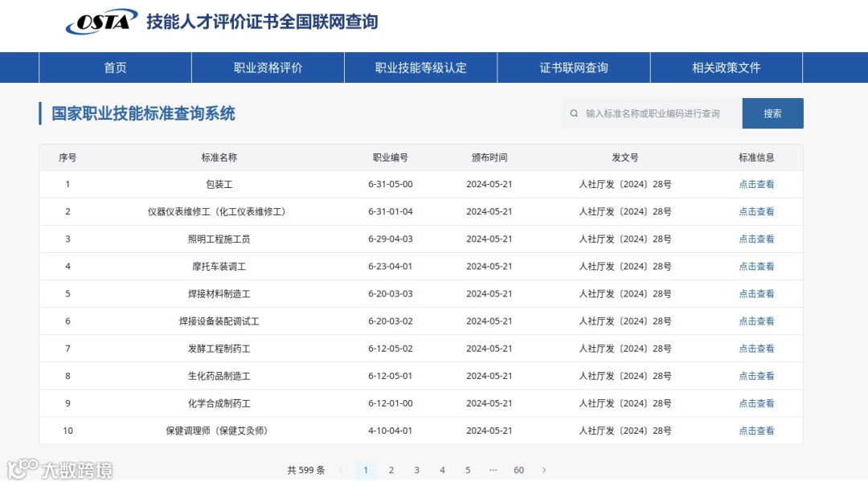This screenshot has width=868, height=486.
Task: Click the 搜索 button
Action: 773,113
